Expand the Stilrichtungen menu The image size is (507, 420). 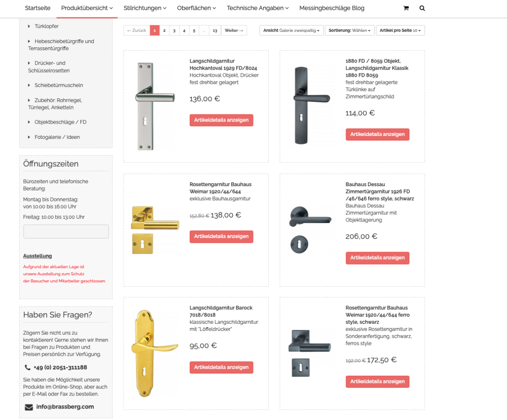[x=145, y=8]
